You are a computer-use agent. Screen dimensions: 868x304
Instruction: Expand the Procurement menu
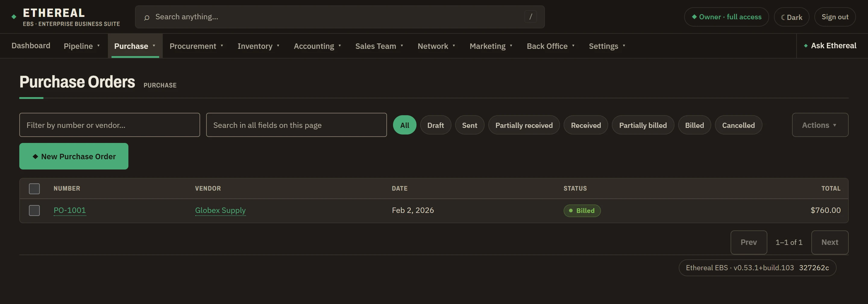click(x=197, y=46)
